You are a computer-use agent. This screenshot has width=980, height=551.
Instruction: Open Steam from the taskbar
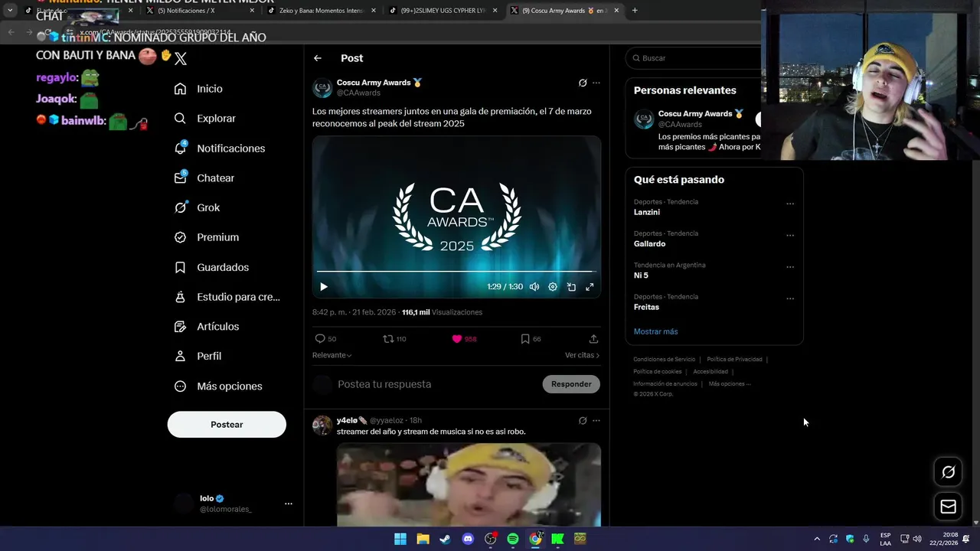(x=445, y=539)
